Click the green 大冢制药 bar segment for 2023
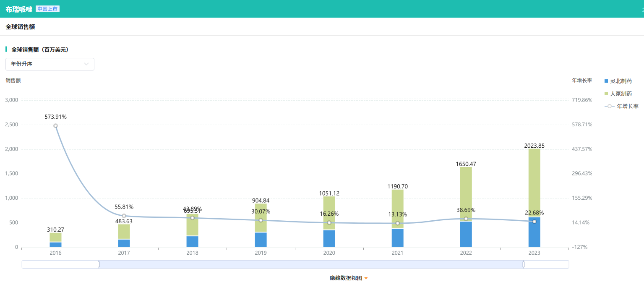Viewport: 644px width, 282px height. click(x=534, y=183)
